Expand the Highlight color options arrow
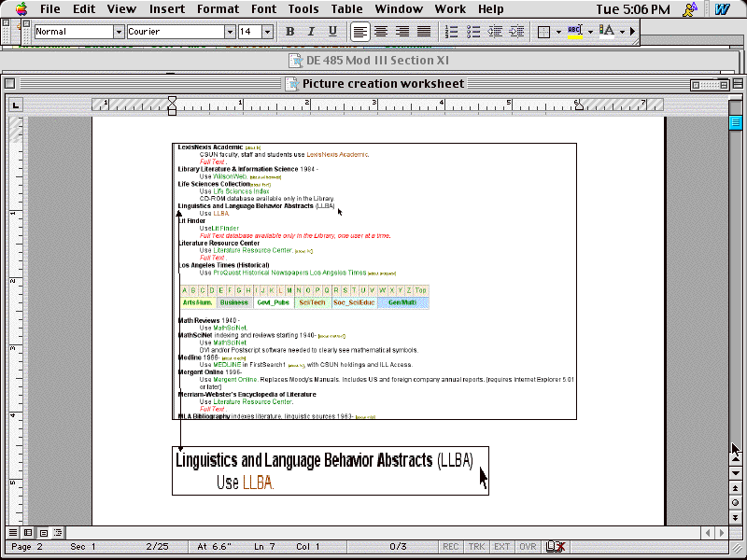This screenshot has width=747, height=560. point(590,32)
